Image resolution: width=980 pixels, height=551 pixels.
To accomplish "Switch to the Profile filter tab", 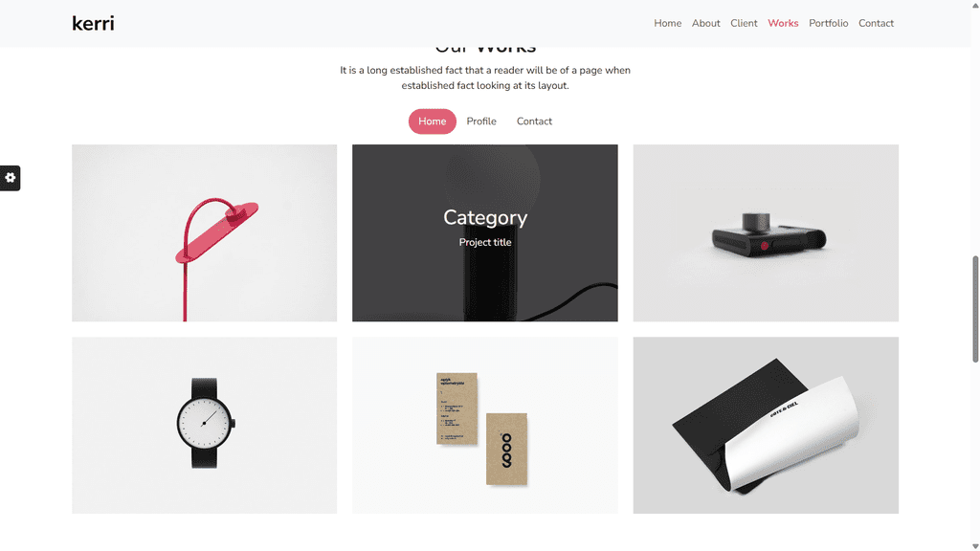I will click(x=481, y=121).
